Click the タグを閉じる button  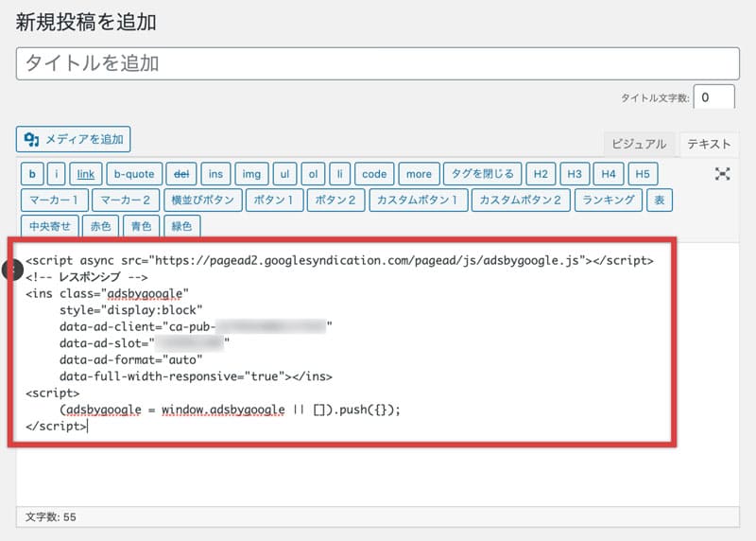tap(483, 174)
